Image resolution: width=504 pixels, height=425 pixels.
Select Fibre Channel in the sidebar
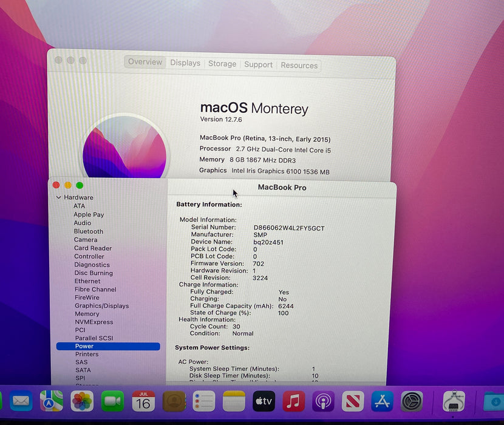click(x=95, y=289)
